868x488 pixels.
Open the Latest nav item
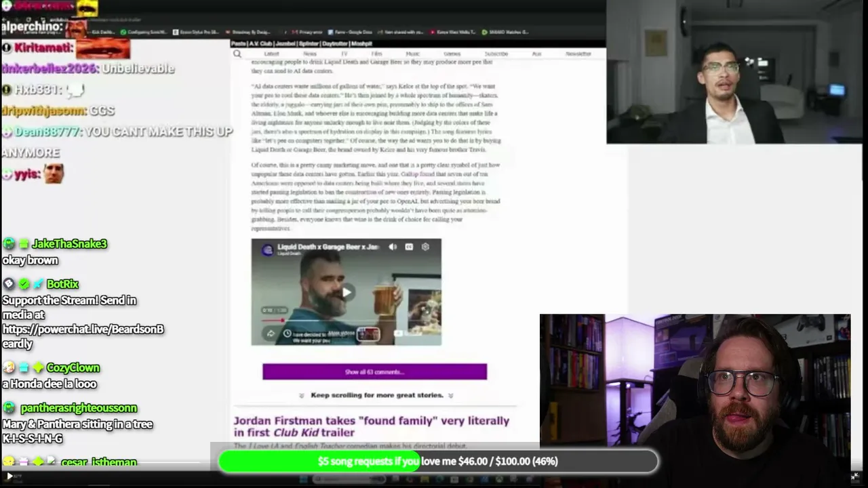coord(271,54)
